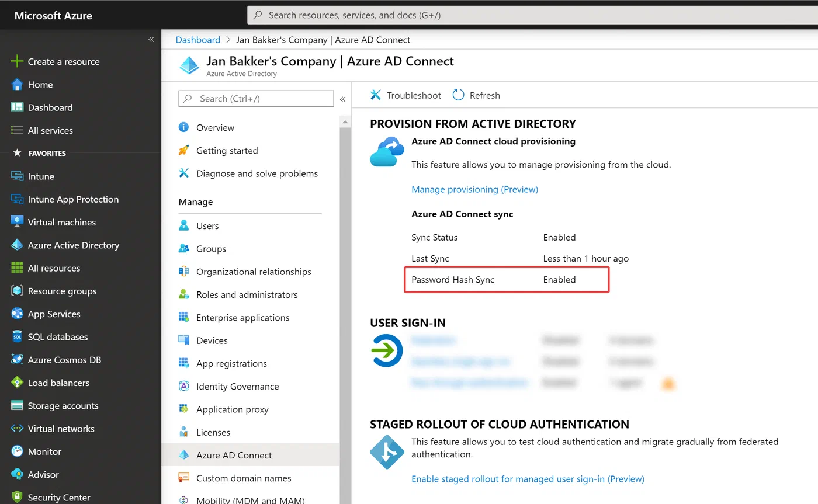
Task: Click the 'Last Sync' label
Action: (430, 258)
